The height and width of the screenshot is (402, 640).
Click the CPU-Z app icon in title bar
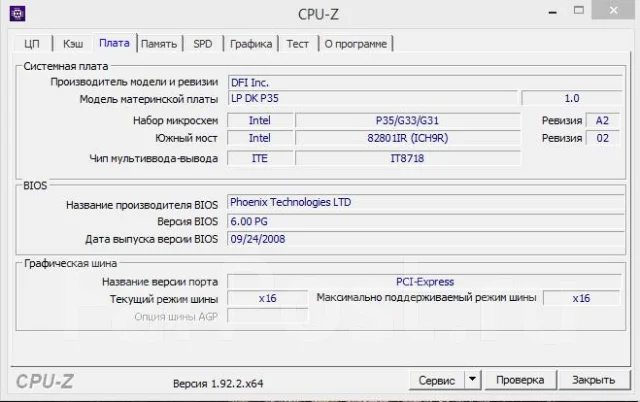click(x=17, y=13)
